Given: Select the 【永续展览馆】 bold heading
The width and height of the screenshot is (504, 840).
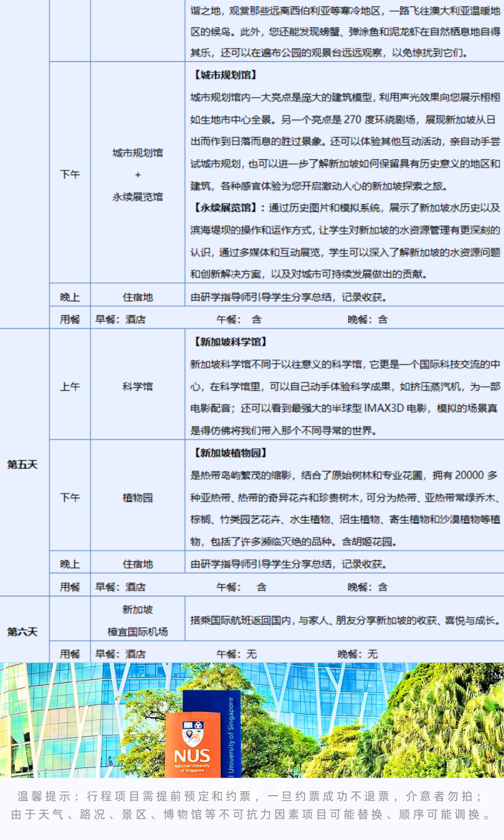Looking at the screenshot, I should click(225, 208).
